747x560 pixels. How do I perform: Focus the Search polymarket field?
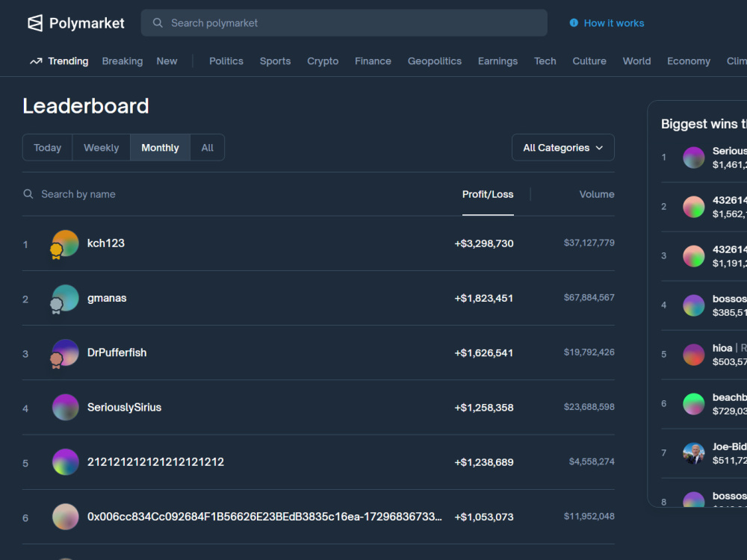click(344, 23)
